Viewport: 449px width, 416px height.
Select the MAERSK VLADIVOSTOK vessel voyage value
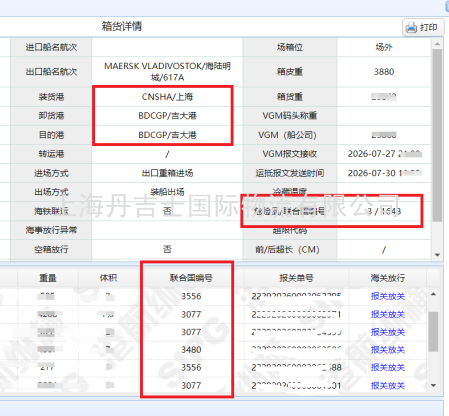pyautogui.click(x=167, y=72)
